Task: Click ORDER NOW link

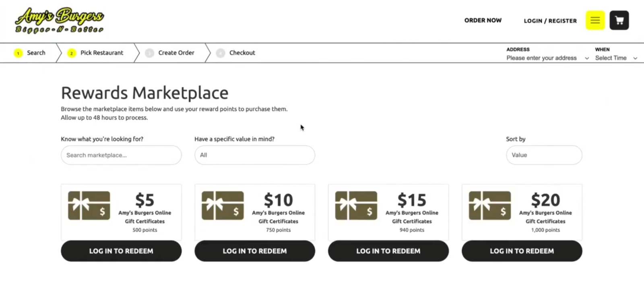Action: (x=483, y=20)
